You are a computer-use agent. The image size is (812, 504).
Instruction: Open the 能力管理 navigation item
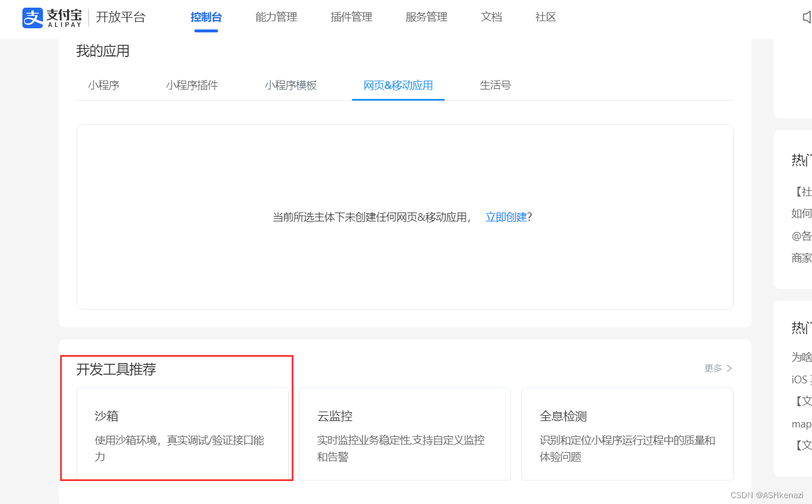[x=276, y=17]
